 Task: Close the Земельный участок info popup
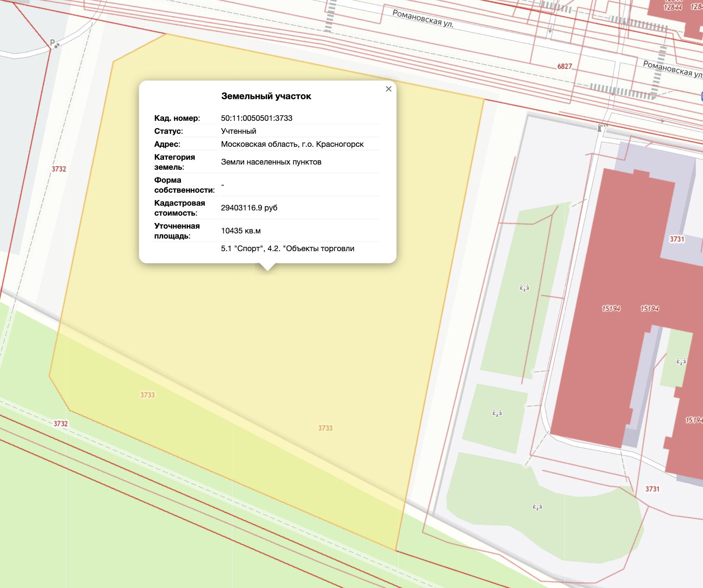(x=388, y=89)
